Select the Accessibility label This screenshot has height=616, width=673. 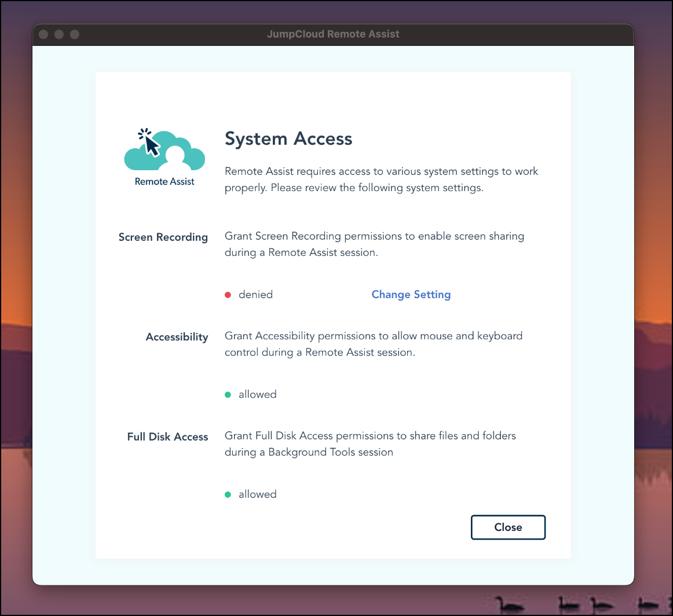pos(177,337)
